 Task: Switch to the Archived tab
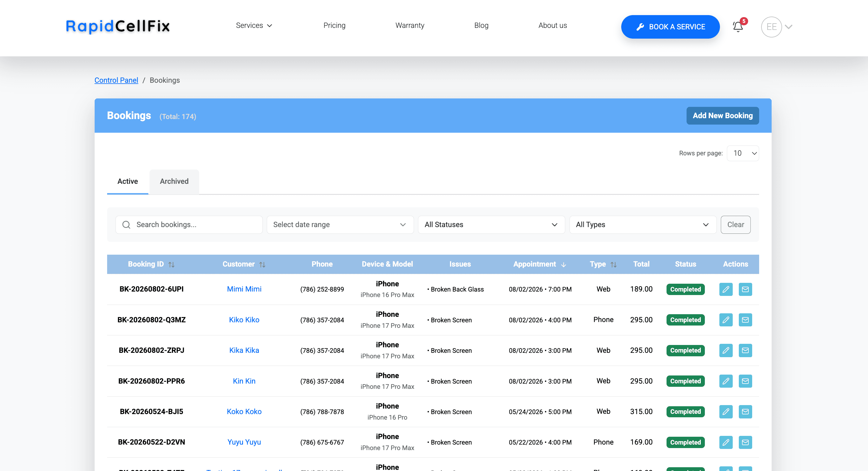click(x=174, y=181)
